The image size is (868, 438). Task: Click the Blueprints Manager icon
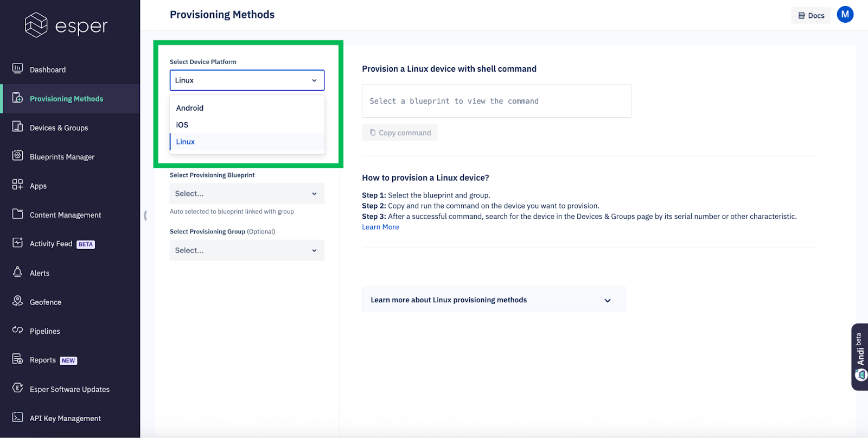pyautogui.click(x=17, y=156)
